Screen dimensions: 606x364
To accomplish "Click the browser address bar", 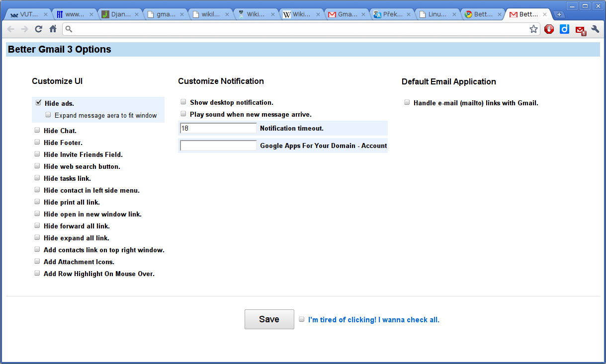I will pyautogui.click(x=301, y=29).
